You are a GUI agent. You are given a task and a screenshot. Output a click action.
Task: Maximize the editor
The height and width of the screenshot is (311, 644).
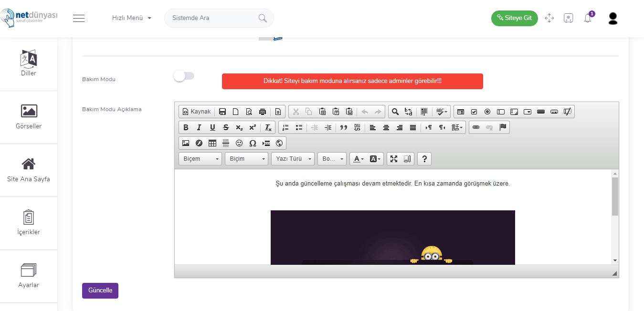(393, 159)
